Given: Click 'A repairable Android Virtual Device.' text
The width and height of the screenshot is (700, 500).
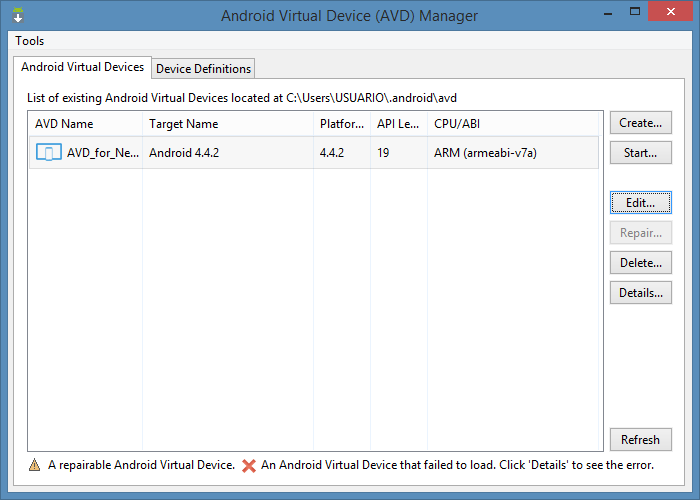Looking at the screenshot, I should (x=141, y=465).
